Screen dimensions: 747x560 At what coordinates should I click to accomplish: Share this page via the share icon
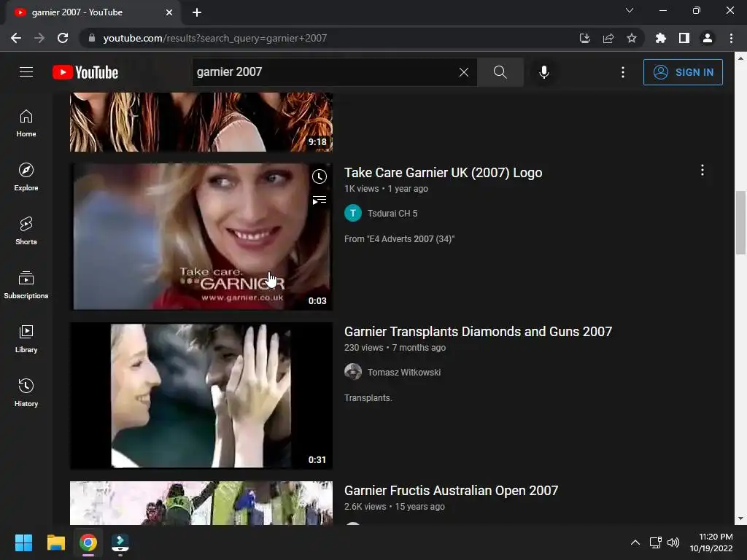(608, 38)
